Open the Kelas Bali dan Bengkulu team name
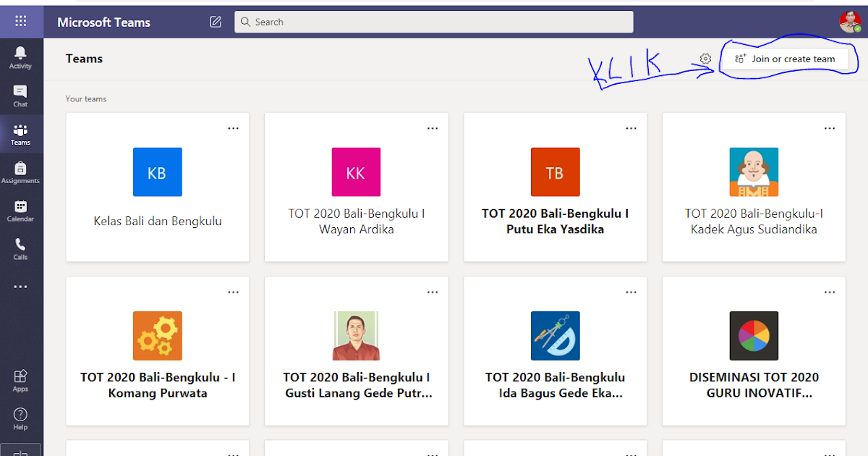 (158, 221)
